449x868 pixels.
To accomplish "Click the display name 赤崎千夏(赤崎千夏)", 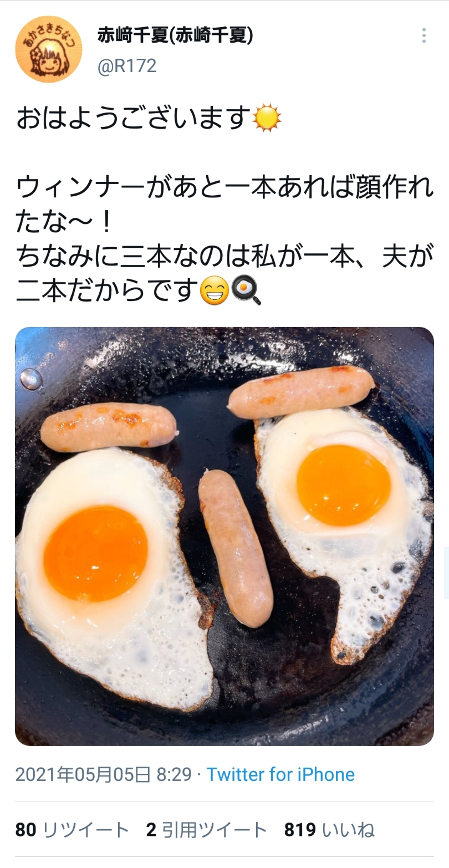I will [176, 35].
